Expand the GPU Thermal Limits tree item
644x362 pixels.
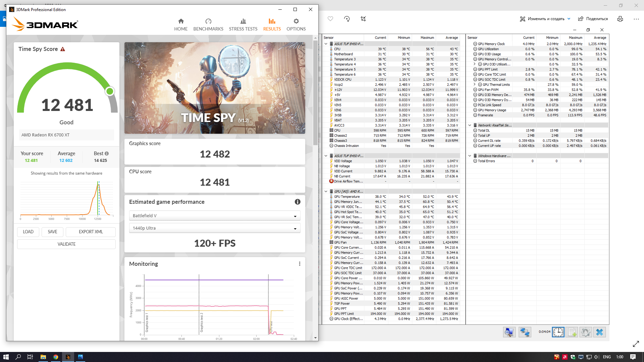pos(474,84)
